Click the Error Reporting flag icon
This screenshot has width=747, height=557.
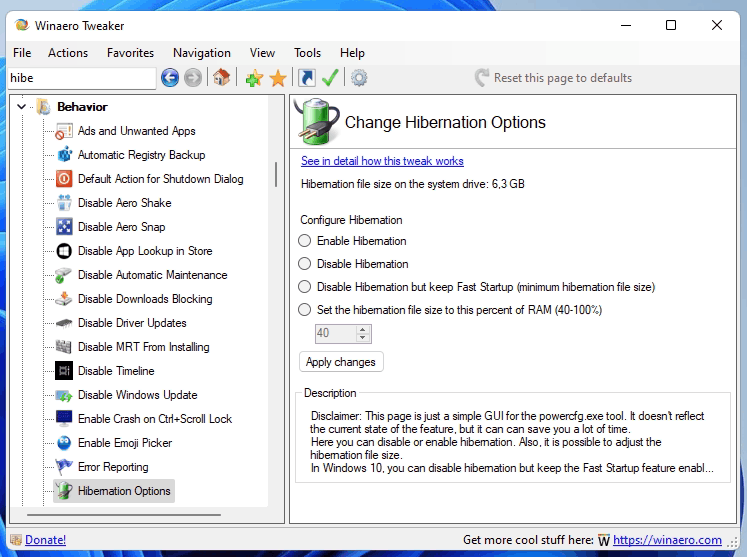click(64, 467)
